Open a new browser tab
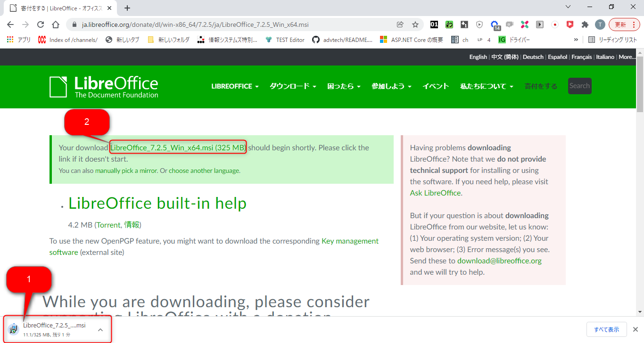 click(x=127, y=8)
